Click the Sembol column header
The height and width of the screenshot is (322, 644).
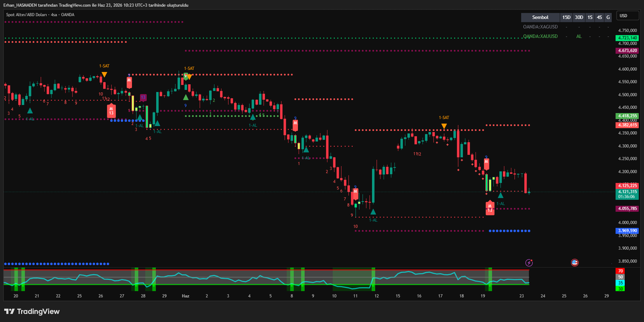[x=540, y=17]
